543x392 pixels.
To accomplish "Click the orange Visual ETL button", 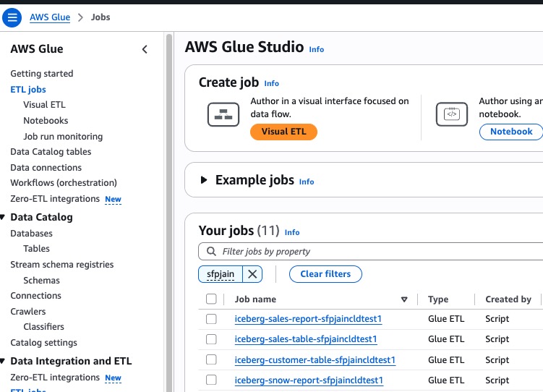I will click(283, 132).
